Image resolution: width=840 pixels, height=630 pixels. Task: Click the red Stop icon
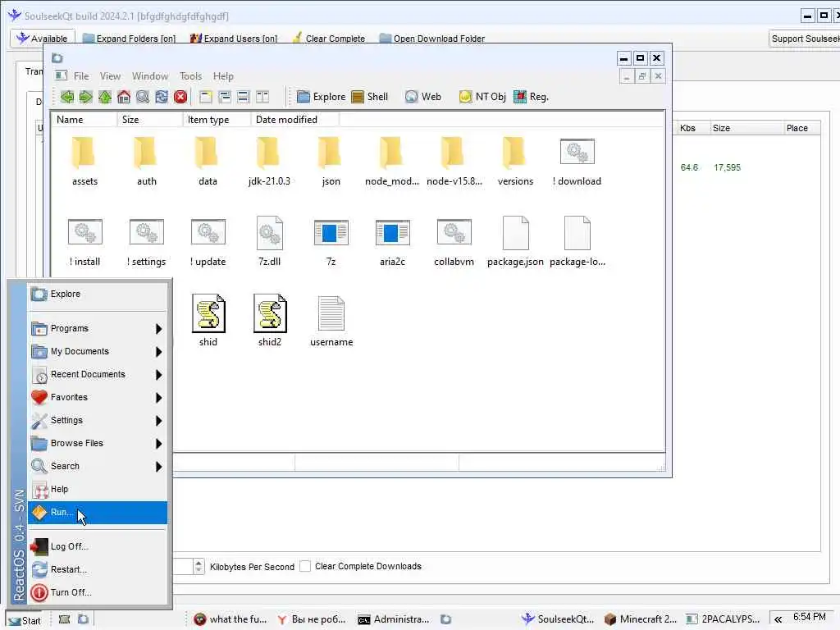[x=180, y=97]
